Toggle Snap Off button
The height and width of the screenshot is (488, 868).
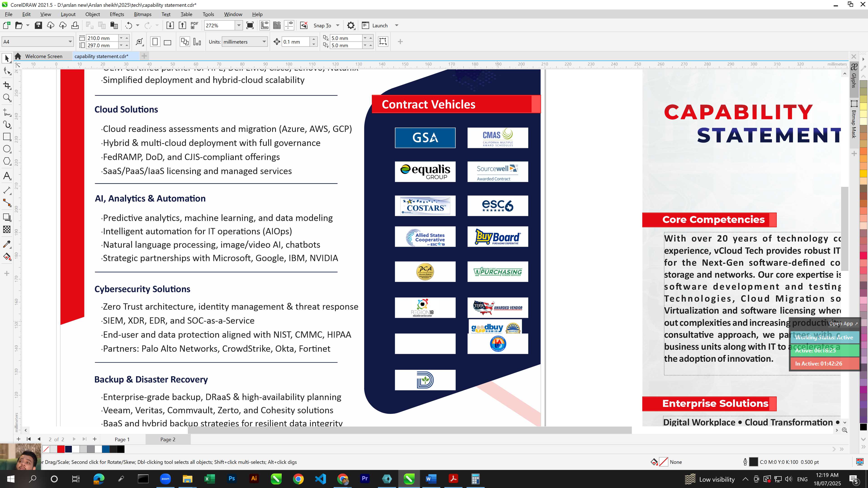coord(304,25)
